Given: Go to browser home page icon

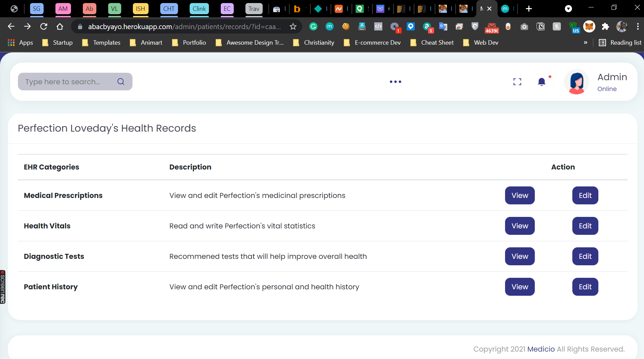Looking at the screenshot, I should click(60, 26).
